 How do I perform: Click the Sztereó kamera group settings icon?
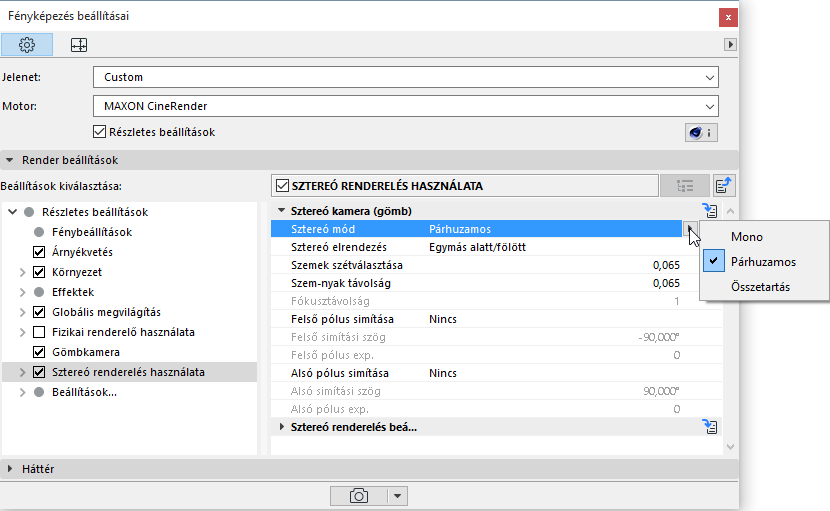click(x=710, y=211)
